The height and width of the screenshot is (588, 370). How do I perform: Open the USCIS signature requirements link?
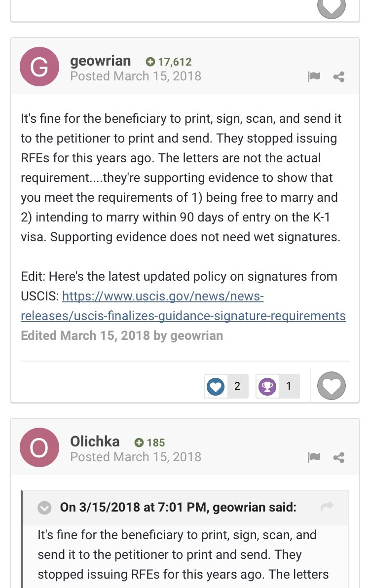point(184,306)
